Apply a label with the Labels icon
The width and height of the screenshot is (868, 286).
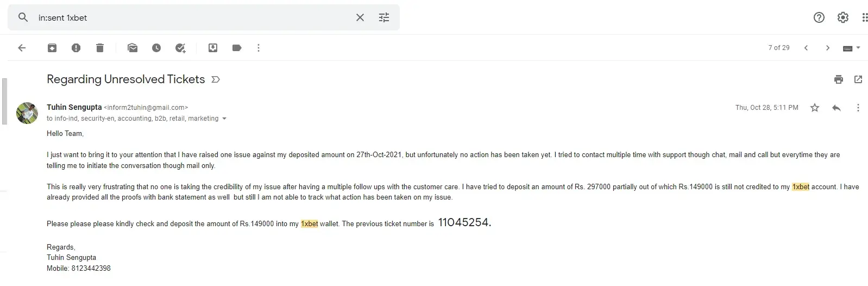pyautogui.click(x=237, y=48)
